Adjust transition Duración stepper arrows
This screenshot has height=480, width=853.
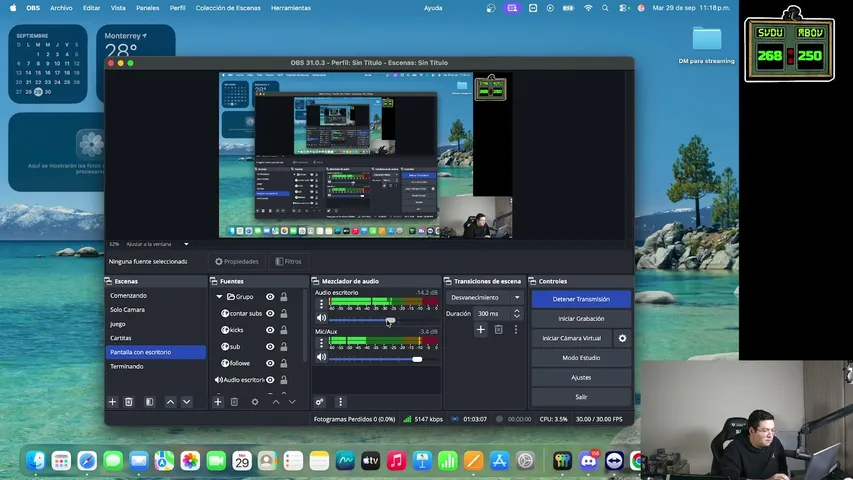click(x=517, y=313)
